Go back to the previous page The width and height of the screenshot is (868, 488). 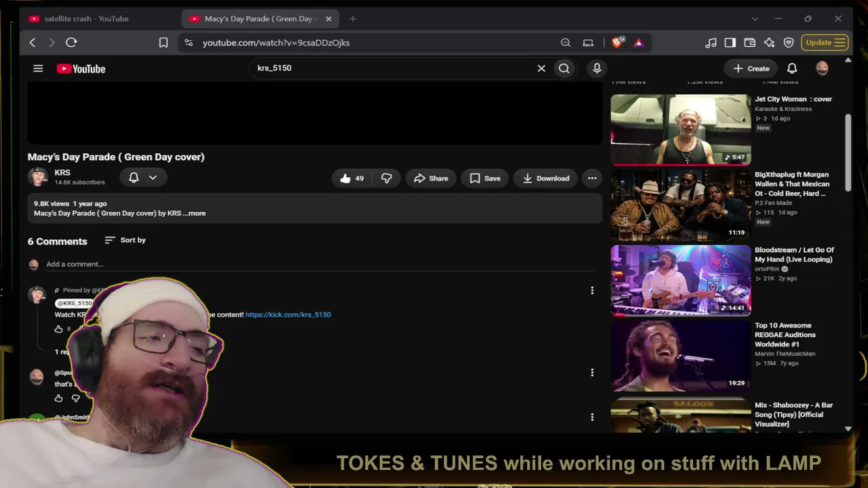pos(33,43)
